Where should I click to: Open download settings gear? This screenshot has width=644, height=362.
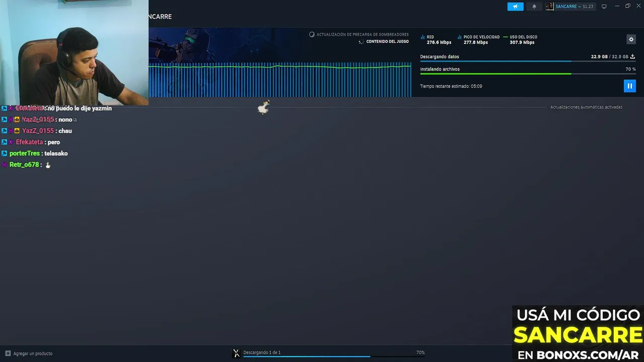631,39
